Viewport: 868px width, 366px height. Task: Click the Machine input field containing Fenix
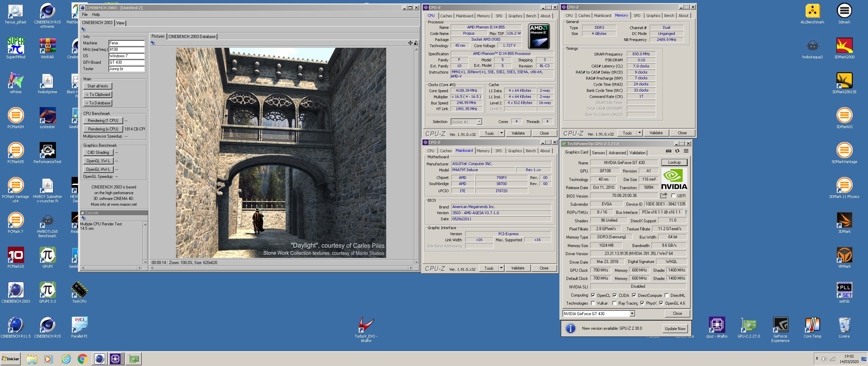127,43
